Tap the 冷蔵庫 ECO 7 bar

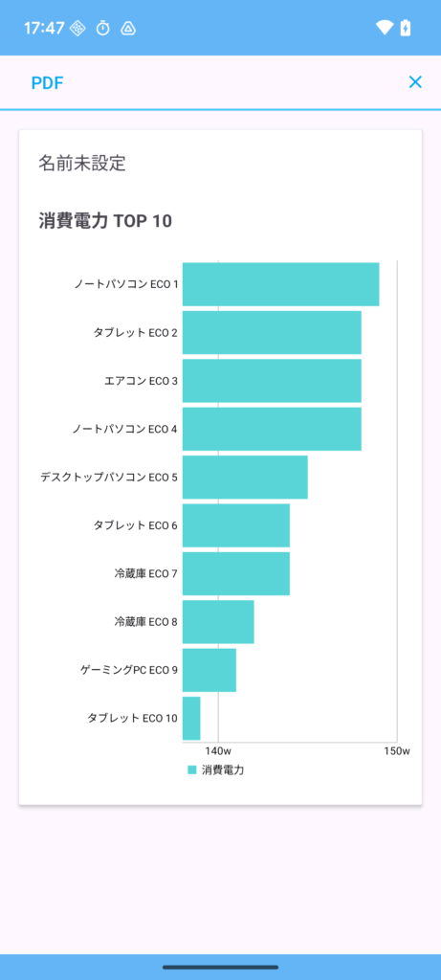[x=236, y=574]
